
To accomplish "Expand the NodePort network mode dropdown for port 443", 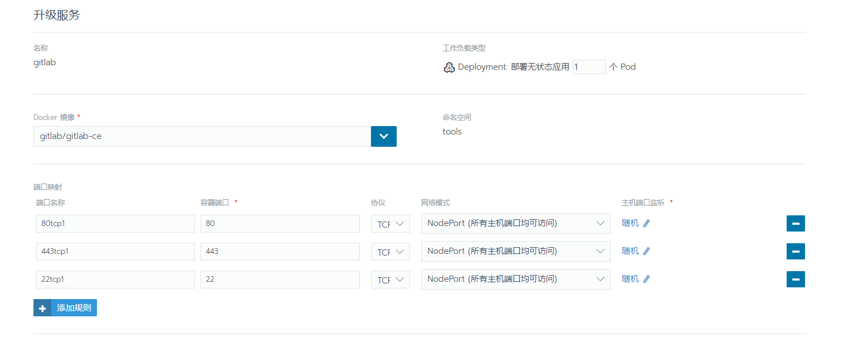I will [515, 251].
